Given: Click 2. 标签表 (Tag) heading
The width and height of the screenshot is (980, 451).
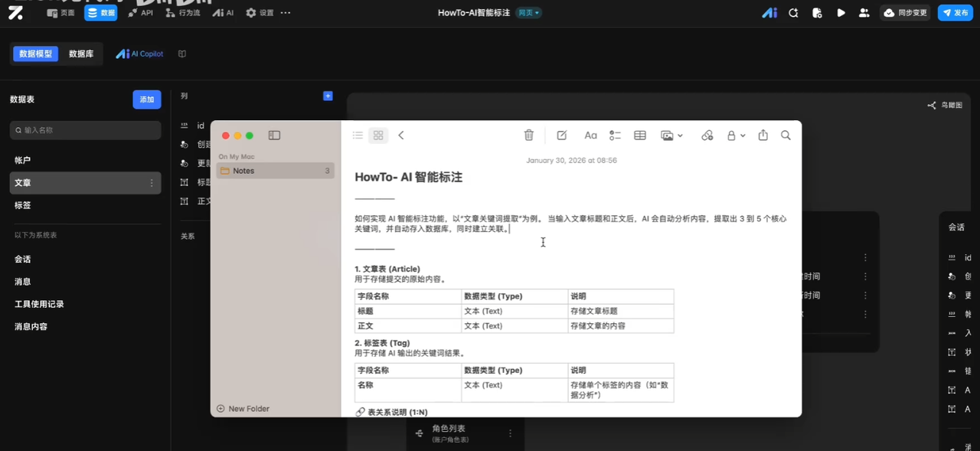Looking at the screenshot, I should point(382,343).
